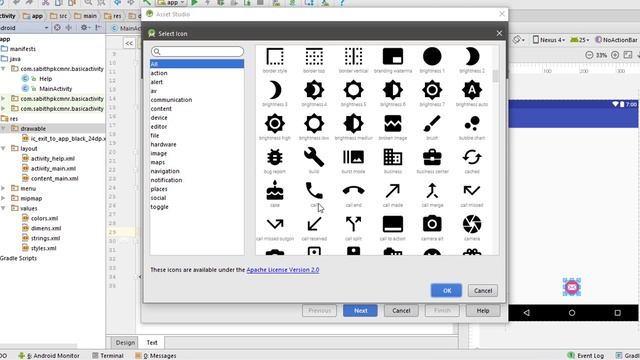
Task: Pick the brightness 4 icon
Action: tap(314, 90)
